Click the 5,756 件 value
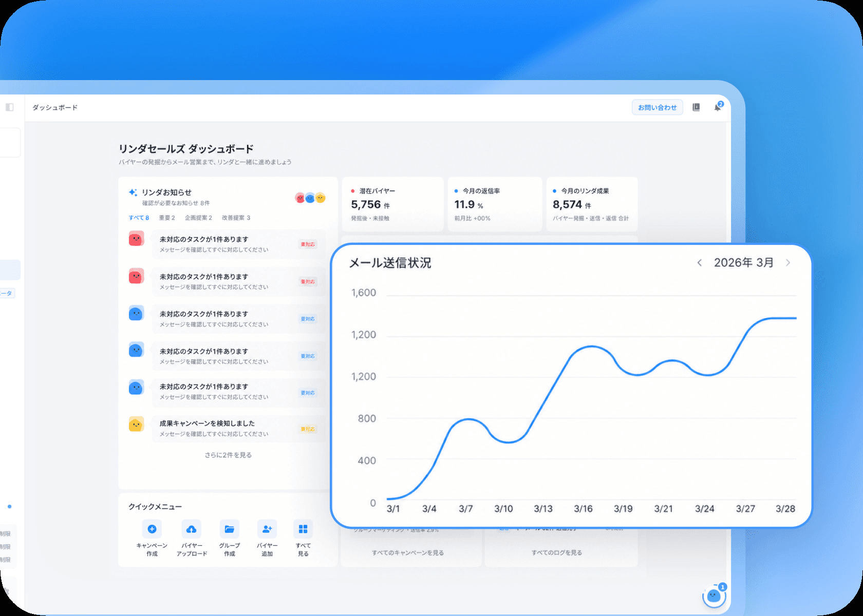The image size is (863, 616). (x=370, y=205)
